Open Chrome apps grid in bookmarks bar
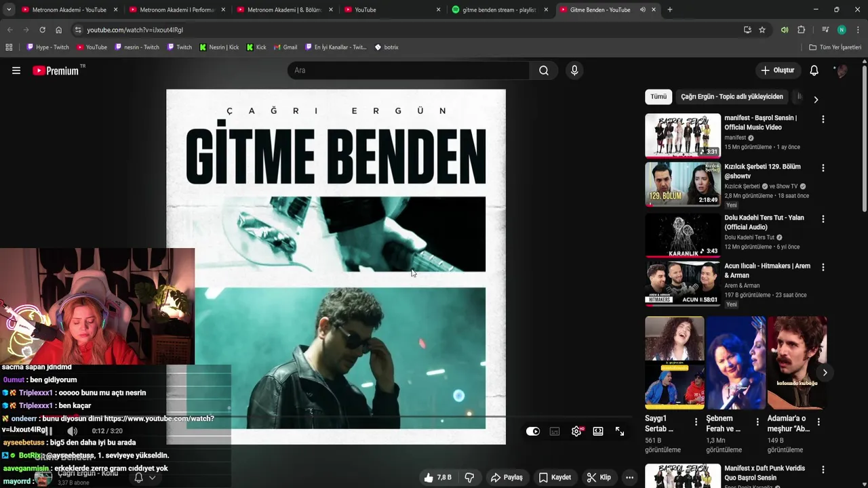 coord(9,47)
